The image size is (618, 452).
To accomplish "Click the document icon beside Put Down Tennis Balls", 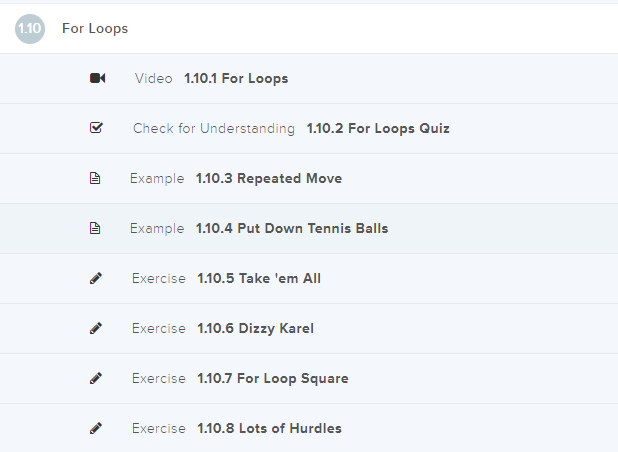I will tap(96, 228).
